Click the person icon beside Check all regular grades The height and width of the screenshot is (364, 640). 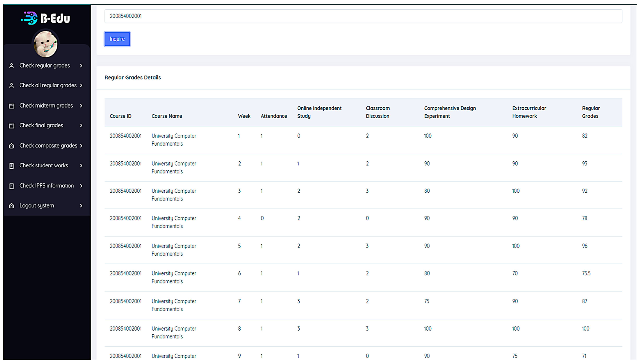11,86
